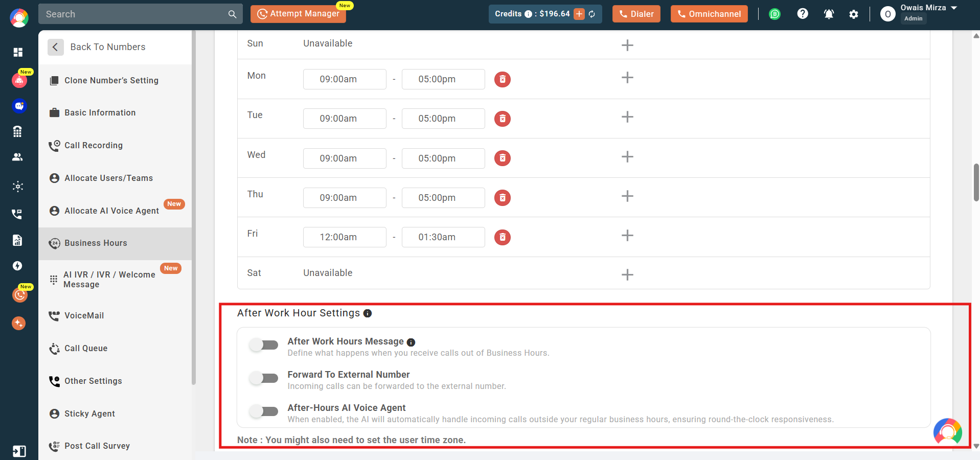Open the help question mark icon
Viewport: 980px width, 460px height.
coord(803,14)
